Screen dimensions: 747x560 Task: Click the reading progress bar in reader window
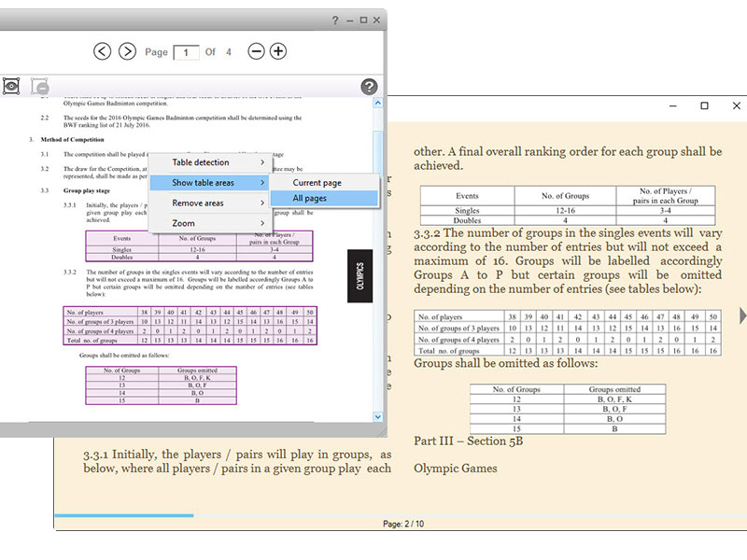[x=401, y=515]
